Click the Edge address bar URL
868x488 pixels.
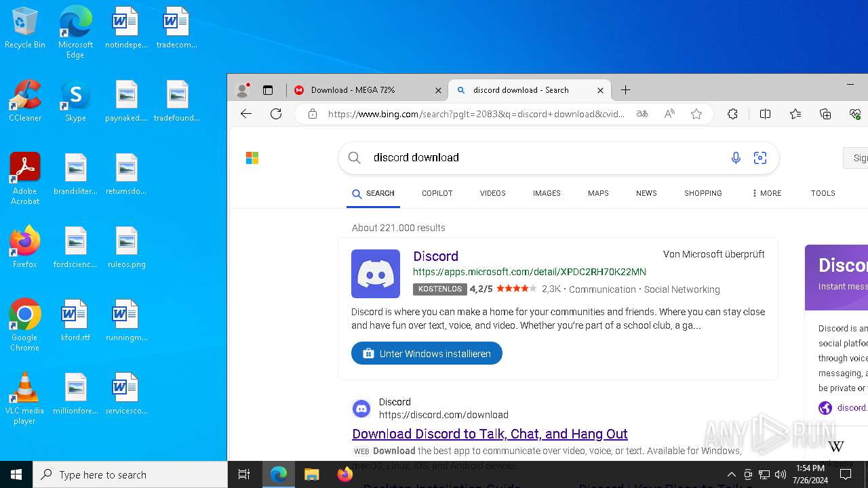pyautogui.click(x=476, y=114)
